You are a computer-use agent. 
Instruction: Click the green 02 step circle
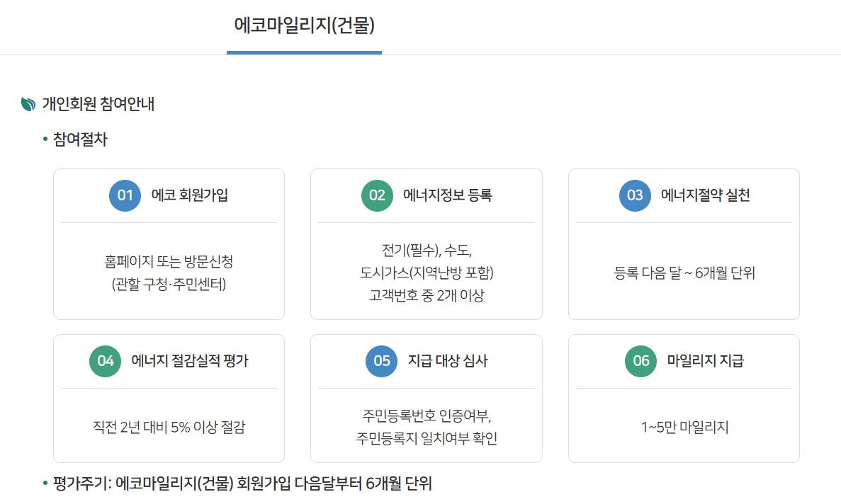point(377,195)
